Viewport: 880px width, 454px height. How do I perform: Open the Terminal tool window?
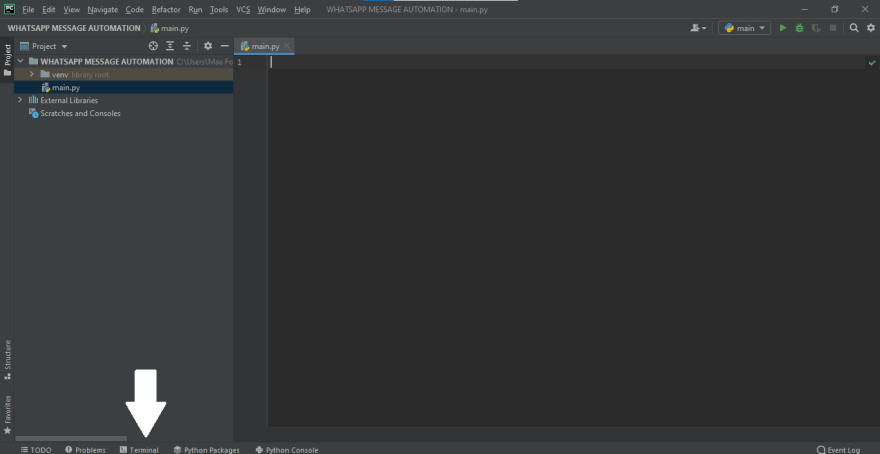[x=139, y=450]
